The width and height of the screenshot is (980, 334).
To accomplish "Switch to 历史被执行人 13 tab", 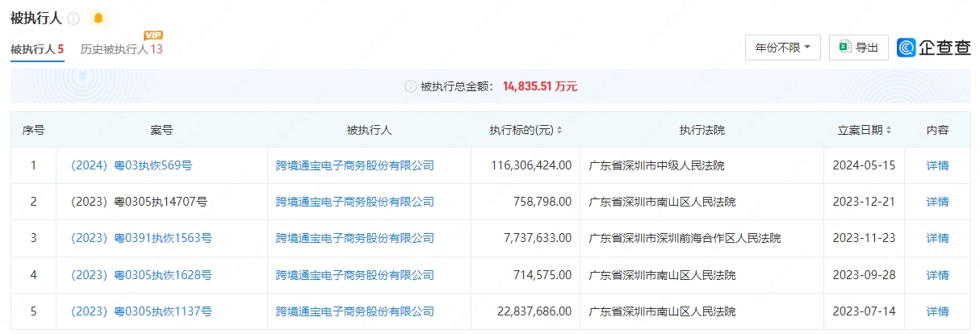I will pos(122,49).
